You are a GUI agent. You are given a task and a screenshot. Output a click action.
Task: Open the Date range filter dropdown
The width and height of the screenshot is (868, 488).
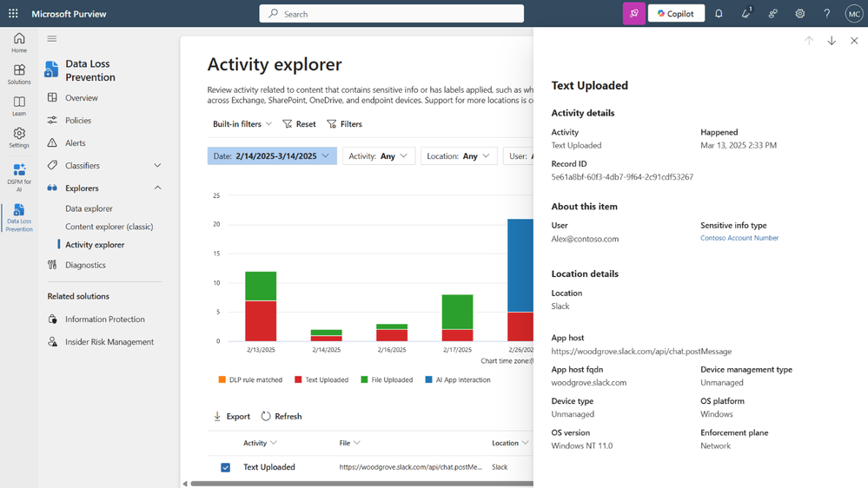point(272,156)
